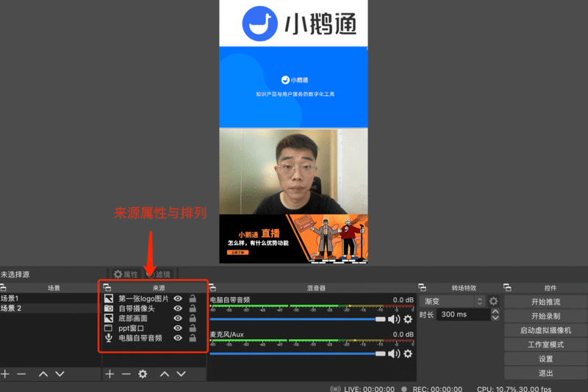Select 电脑自带音频 source row
Image resolution: width=588 pixels, height=392 pixels.
[154, 338]
